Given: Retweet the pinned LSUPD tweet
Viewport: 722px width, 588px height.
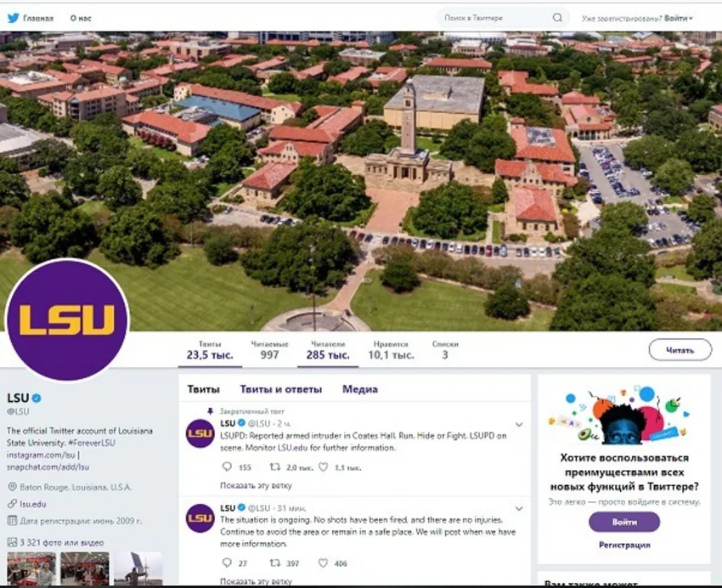Looking at the screenshot, I should click(x=275, y=466).
